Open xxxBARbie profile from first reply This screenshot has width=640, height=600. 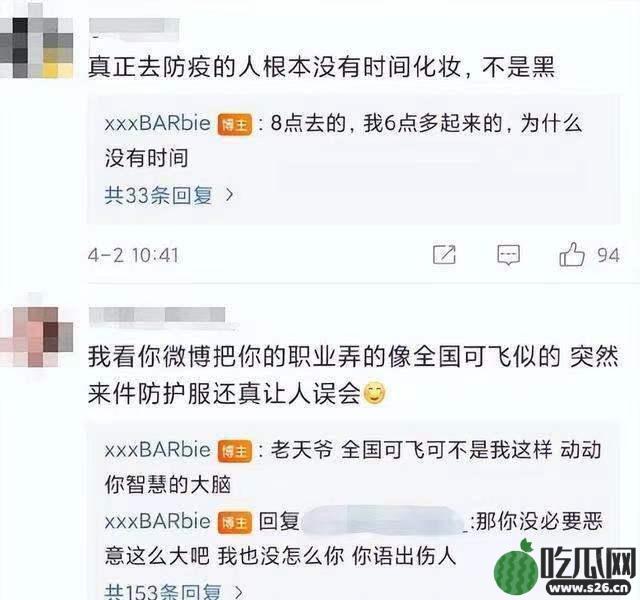pyautogui.click(x=158, y=124)
